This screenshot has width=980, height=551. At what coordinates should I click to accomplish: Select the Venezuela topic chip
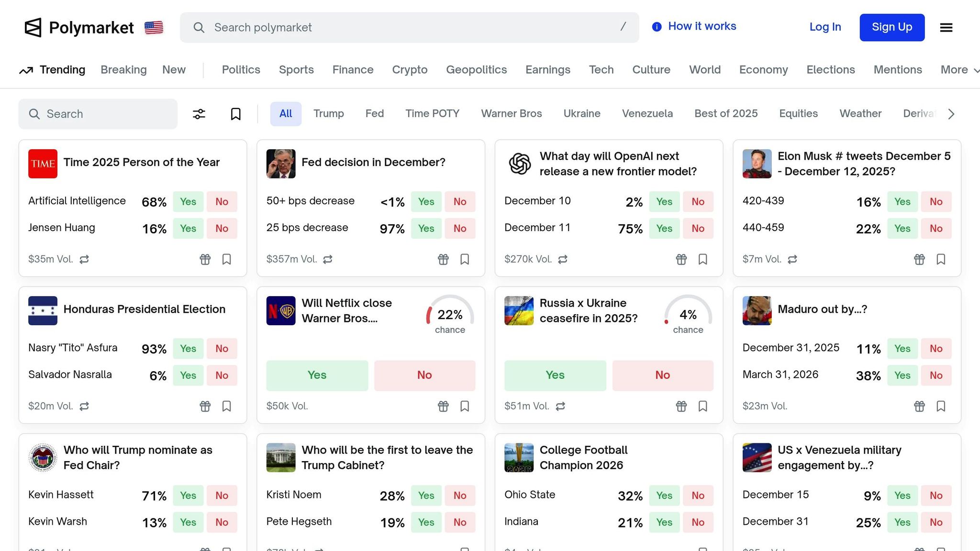coord(647,114)
